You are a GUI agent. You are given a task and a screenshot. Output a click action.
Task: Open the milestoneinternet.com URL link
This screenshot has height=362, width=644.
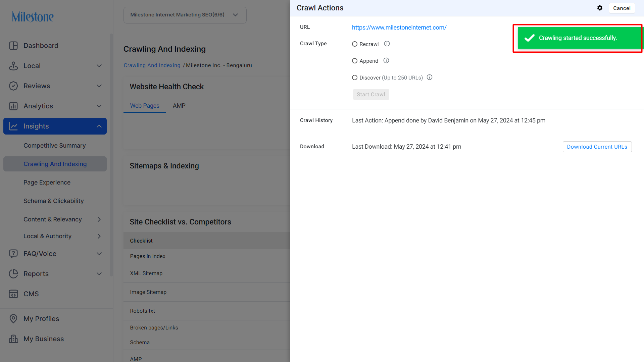(x=399, y=28)
